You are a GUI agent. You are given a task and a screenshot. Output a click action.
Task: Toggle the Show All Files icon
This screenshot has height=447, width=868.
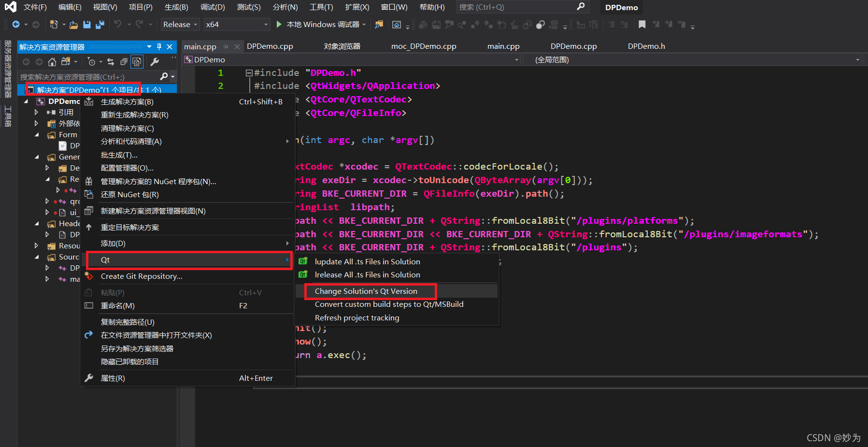(x=137, y=61)
